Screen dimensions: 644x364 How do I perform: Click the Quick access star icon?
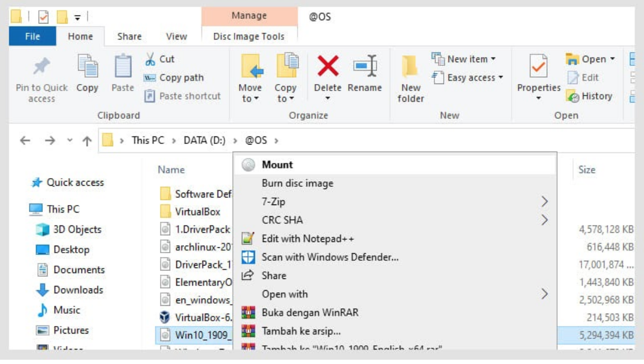[x=36, y=183]
